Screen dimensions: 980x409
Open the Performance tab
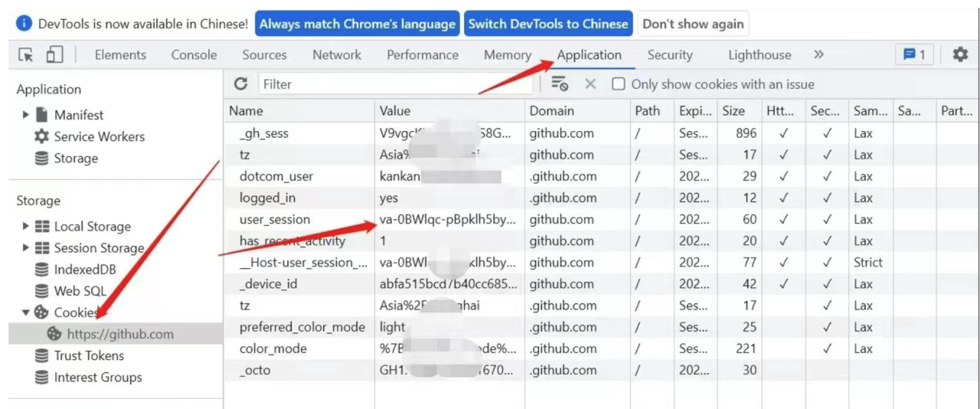point(423,54)
